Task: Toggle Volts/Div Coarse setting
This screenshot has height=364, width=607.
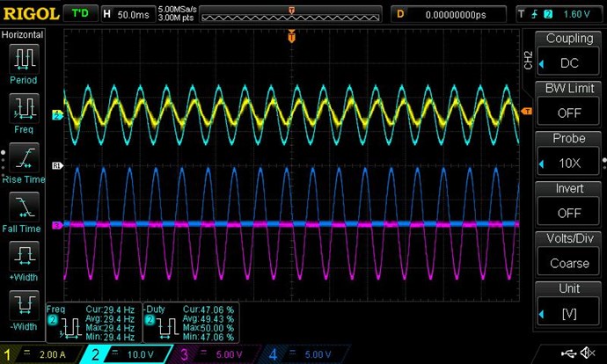Action: (x=569, y=251)
